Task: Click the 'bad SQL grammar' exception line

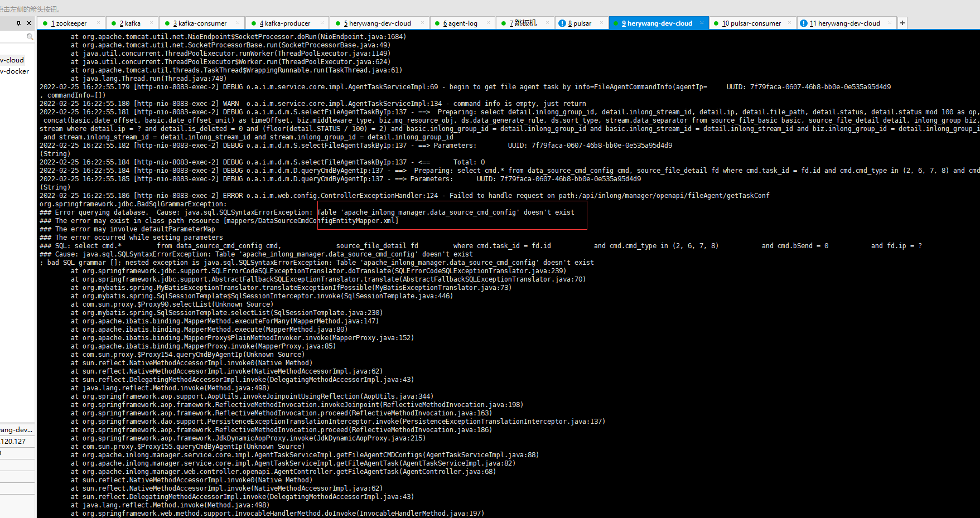Action: 317,263
